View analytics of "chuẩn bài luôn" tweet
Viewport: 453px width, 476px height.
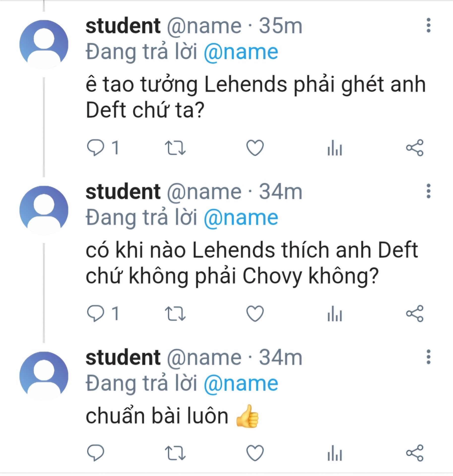335,454
